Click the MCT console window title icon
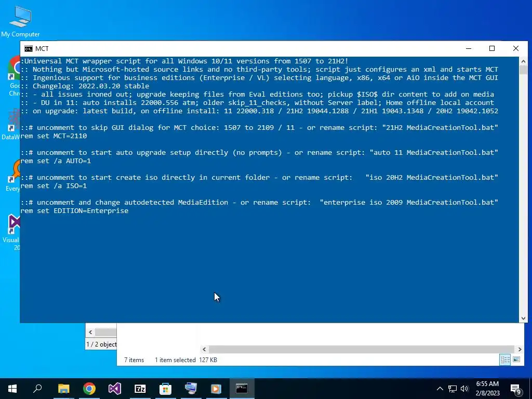Viewport: 532px width, 399px height. coord(29,49)
